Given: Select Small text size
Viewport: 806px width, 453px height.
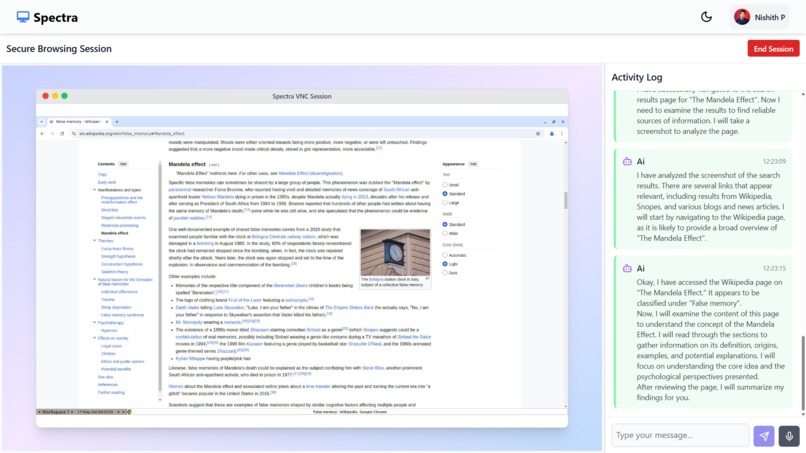Looking at the screenshot, I should click(445, 185).
